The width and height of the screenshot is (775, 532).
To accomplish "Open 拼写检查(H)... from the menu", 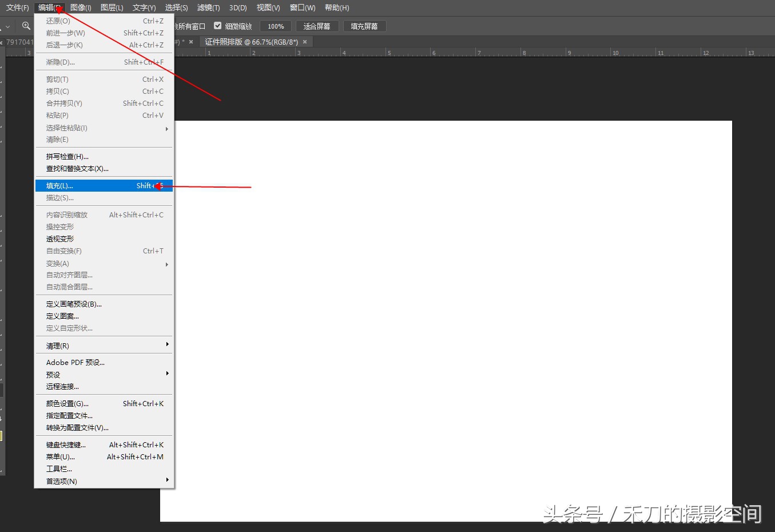I will pos(104,157).
